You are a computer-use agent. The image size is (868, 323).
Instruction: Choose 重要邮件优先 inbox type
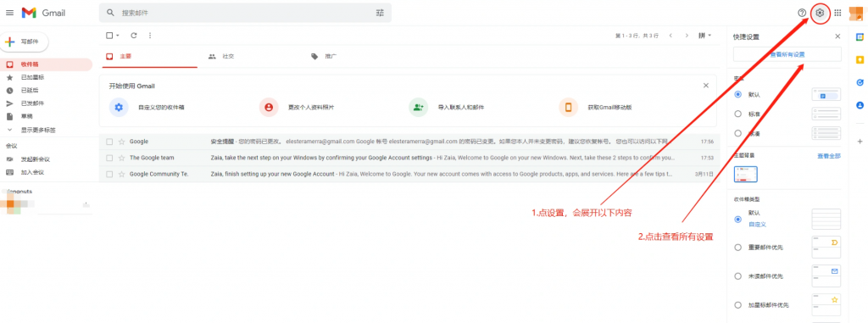tap(737, 248)
